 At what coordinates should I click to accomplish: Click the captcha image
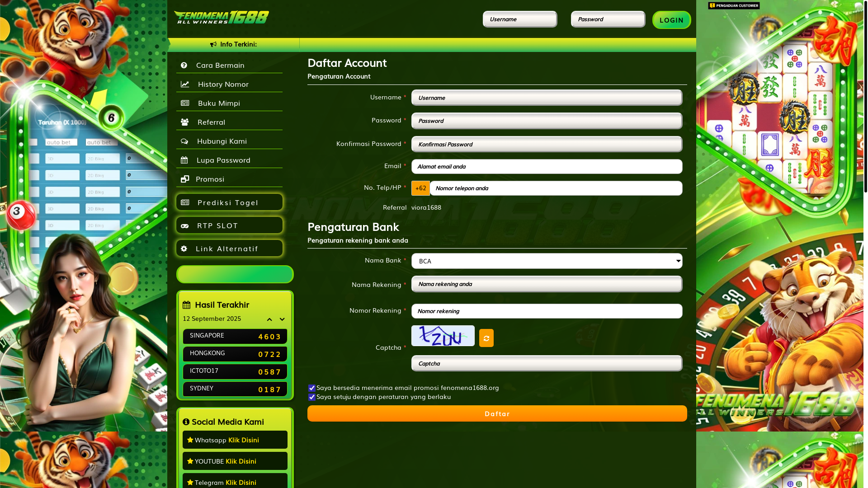pos(443,336)
